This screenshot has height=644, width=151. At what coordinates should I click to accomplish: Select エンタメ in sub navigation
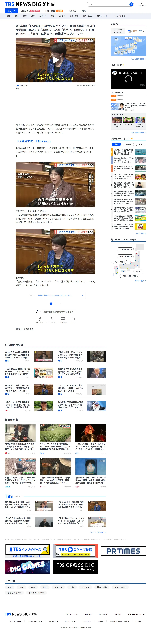(62, 16)
